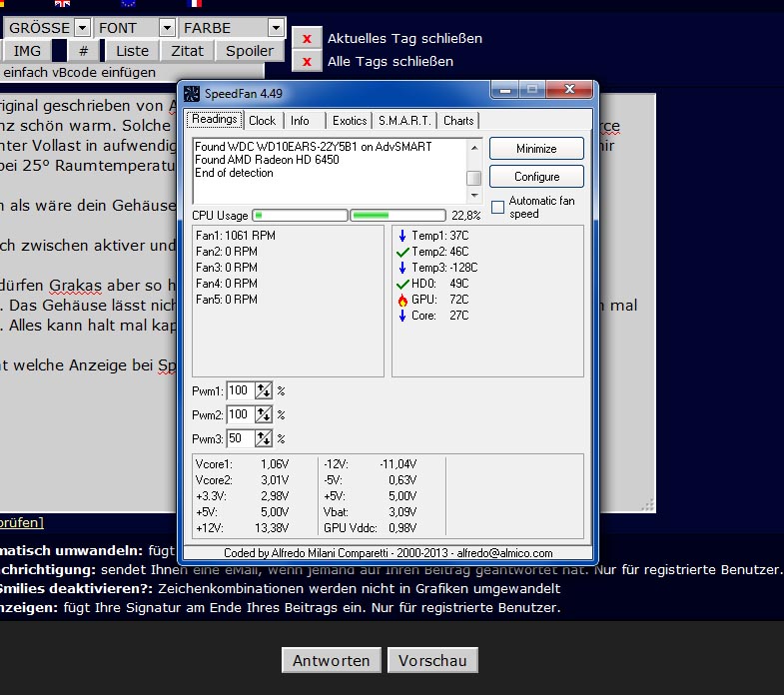This screenshot has width=784, height=695.
Task: Open the S.M.A.R.T. tab
Action: click(x=404, y=121)
